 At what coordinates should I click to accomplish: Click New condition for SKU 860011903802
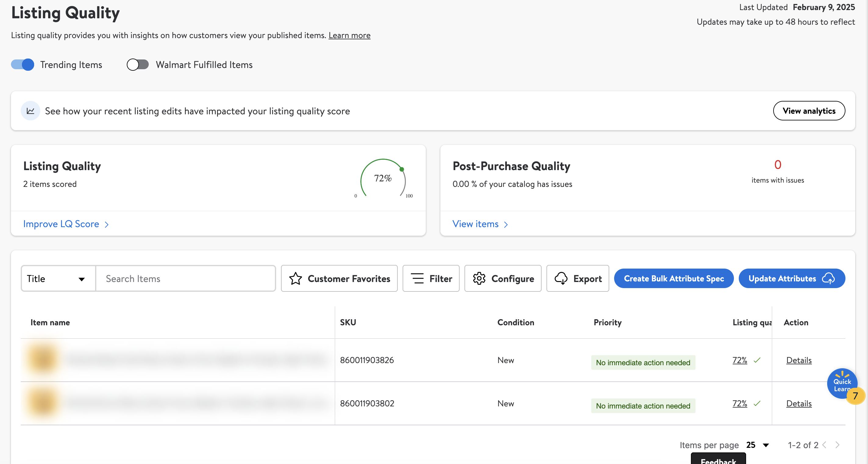506,403
